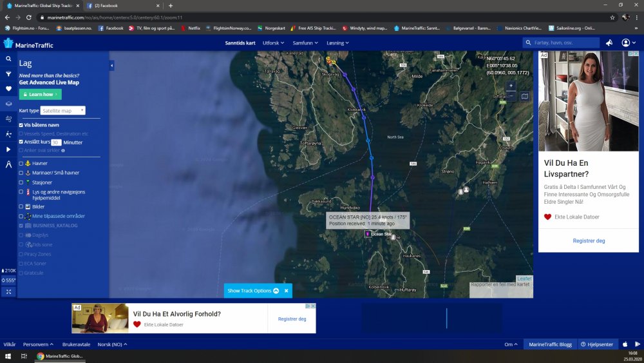
Task: Open Windyty wind map bookmark
Action: pyautogui.click(x=365, y=28)
